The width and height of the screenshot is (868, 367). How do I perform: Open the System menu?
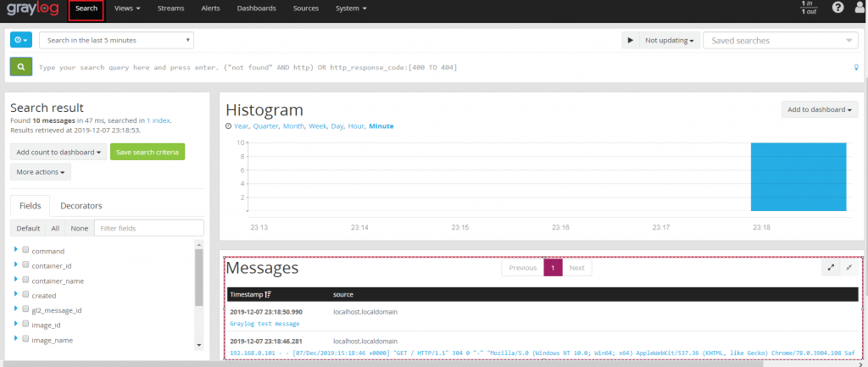351,8
